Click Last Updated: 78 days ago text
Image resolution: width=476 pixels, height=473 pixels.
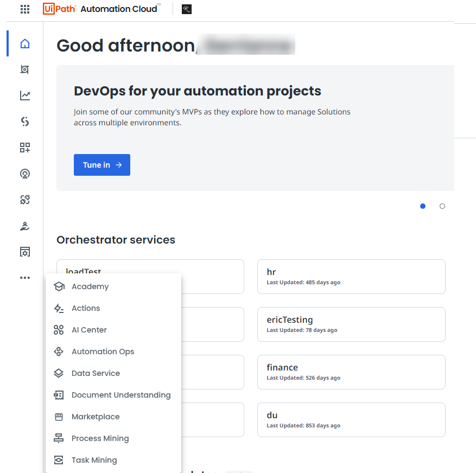point(302,330)
